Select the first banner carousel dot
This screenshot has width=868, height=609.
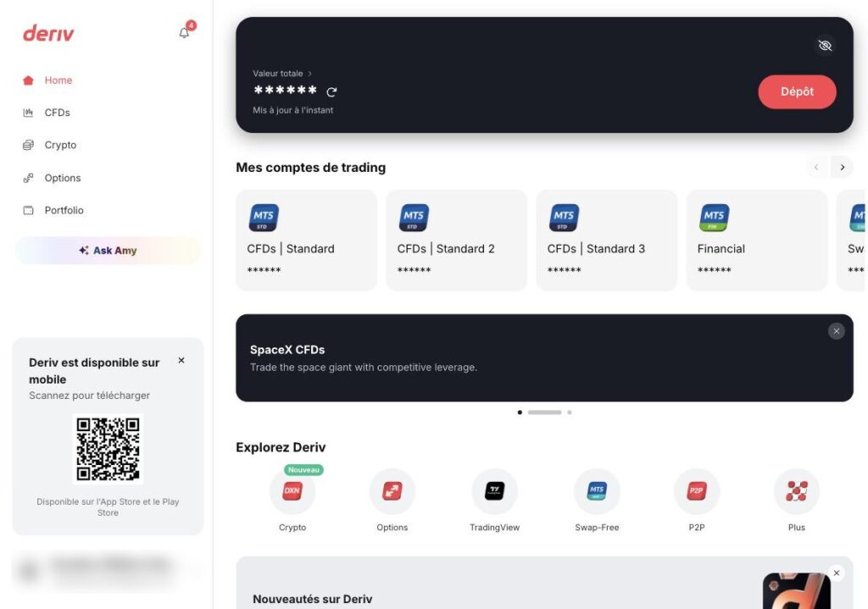[520, 412]
